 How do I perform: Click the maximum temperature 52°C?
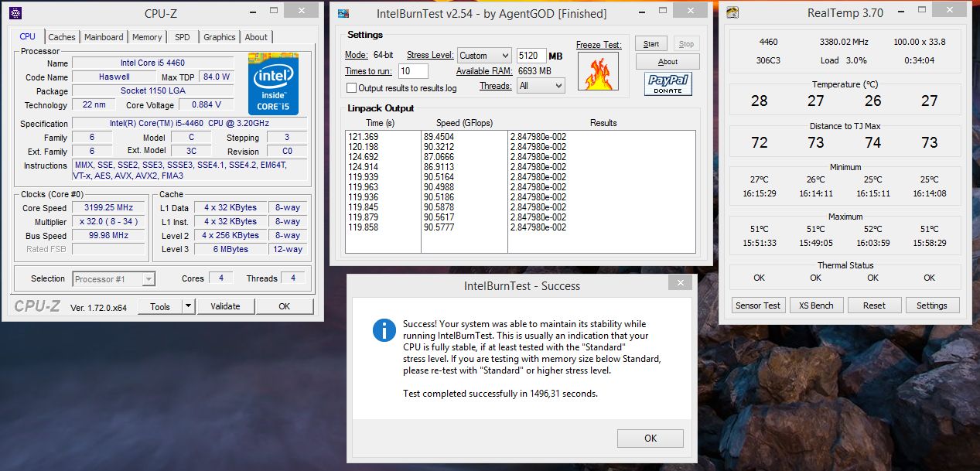[x=872, y=229]
